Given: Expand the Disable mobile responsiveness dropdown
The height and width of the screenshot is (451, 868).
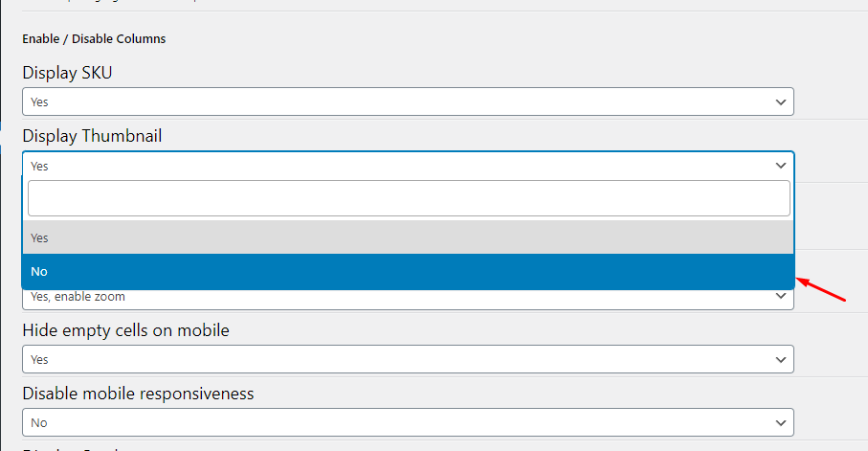Looking at the screenshot, I should coord(408,422).
